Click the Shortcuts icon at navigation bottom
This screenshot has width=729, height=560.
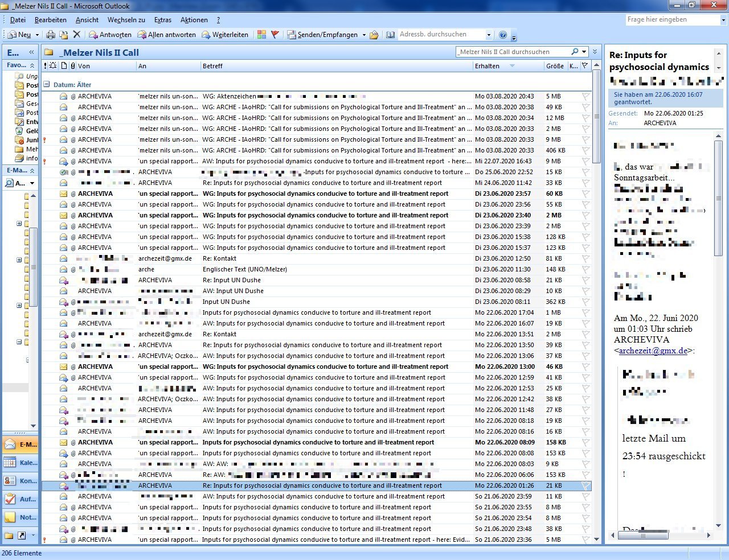(22, 536)
